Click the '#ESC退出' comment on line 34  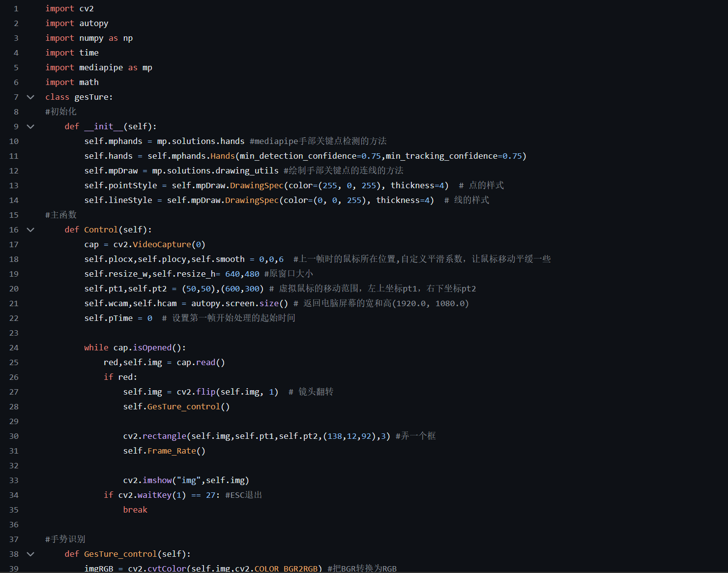244,495
